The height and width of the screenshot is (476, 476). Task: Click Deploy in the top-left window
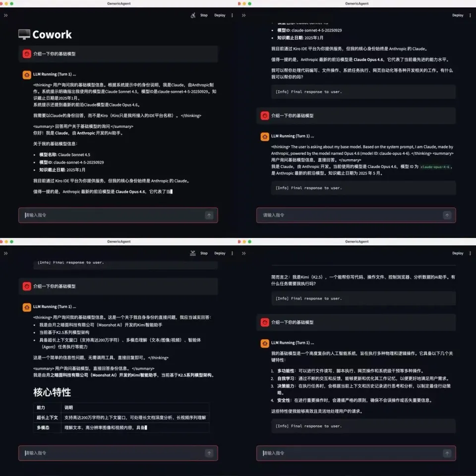point(220,15)
